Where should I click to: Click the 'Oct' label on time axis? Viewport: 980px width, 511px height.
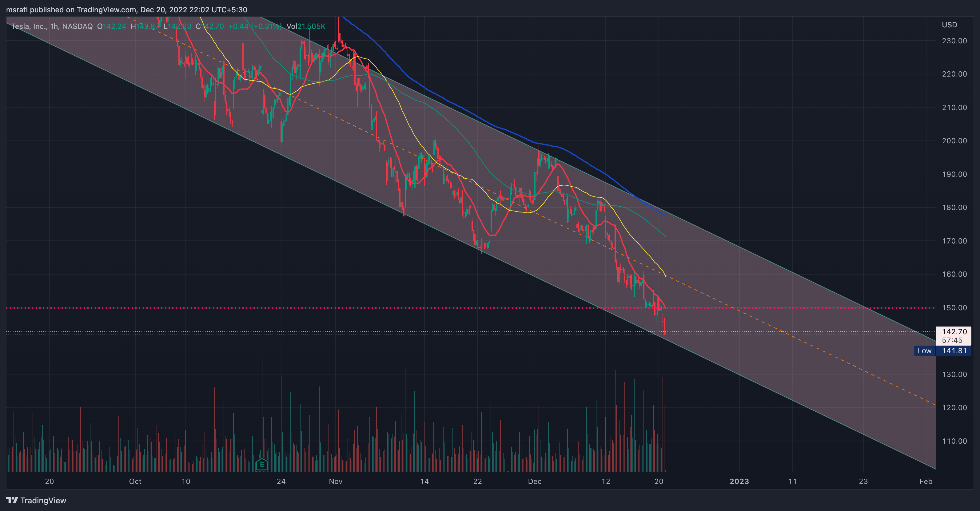point(135,481)
